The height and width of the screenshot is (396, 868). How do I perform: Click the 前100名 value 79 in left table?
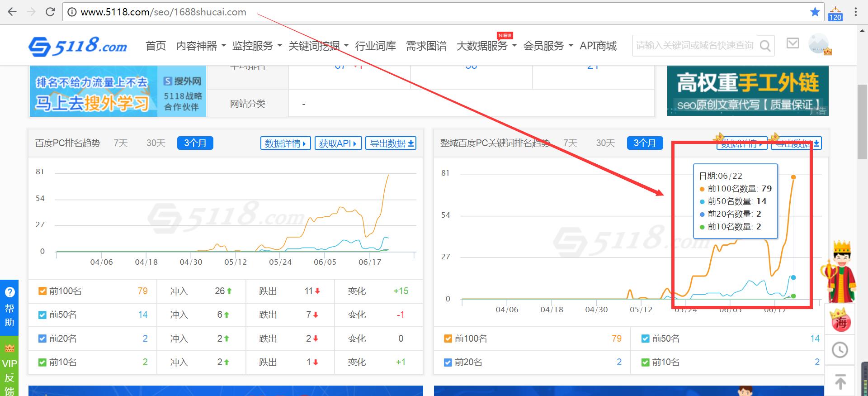tap(143, 291)
